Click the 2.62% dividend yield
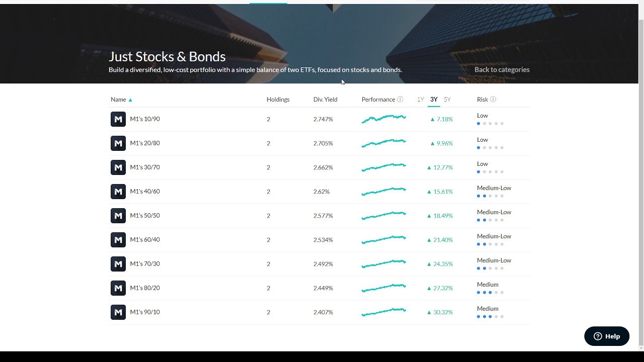The height and width of the screenshot is (362, 644). click(321, 192)
